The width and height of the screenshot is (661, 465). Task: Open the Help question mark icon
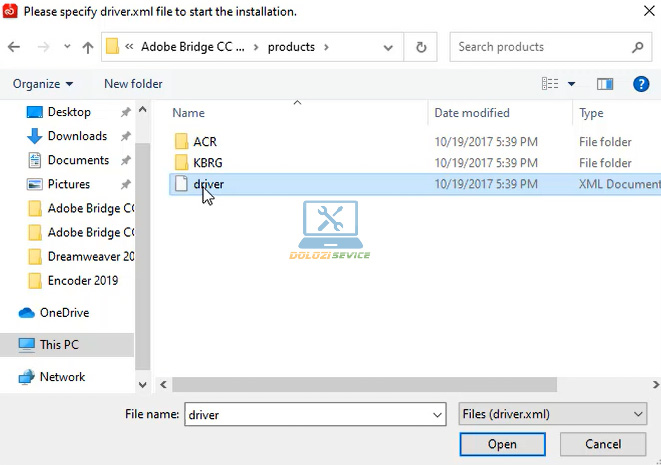pyautogui.click(x=641, y=84)
